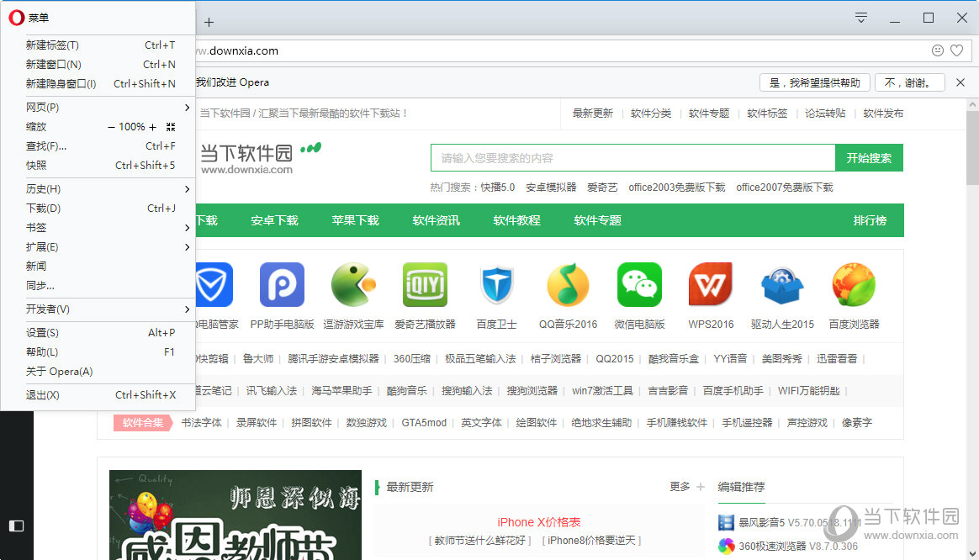
Task: Click the 360极速浏览器 list icon
Action: [726, 547]
